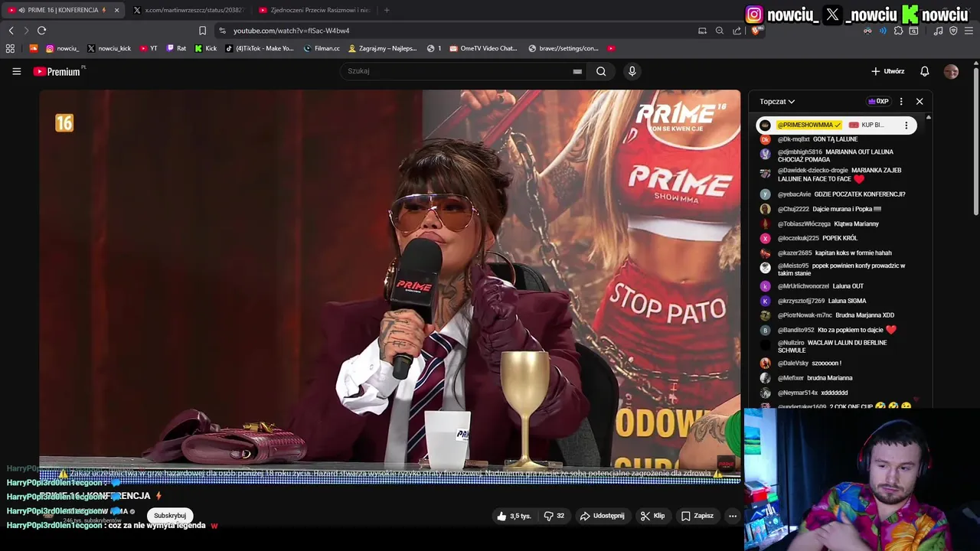Open the YT bookmark

[149, 48]
